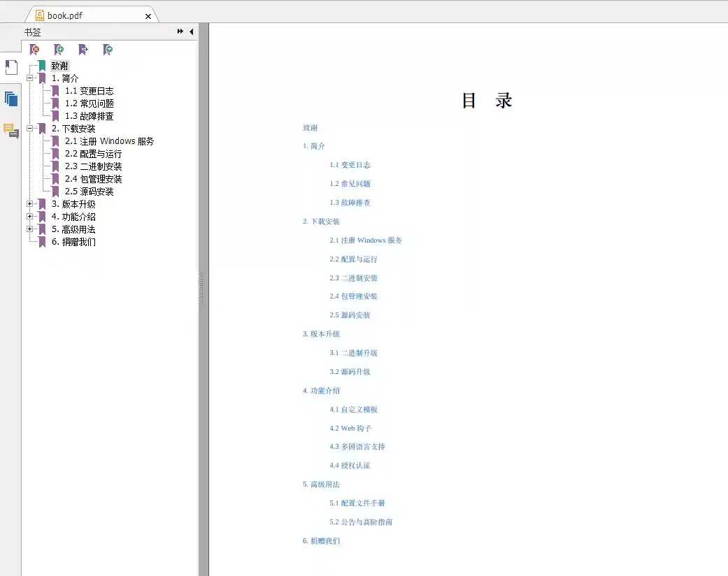Open the bookmarks panel sidebar icon
The image size is (728, 576).
point(11,67)
